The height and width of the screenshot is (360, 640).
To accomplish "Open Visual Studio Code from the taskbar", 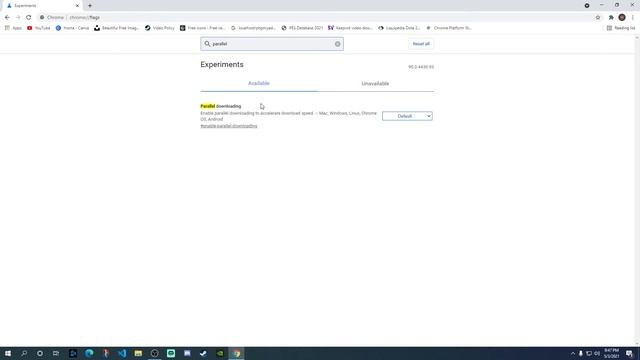I will (122, 353).
